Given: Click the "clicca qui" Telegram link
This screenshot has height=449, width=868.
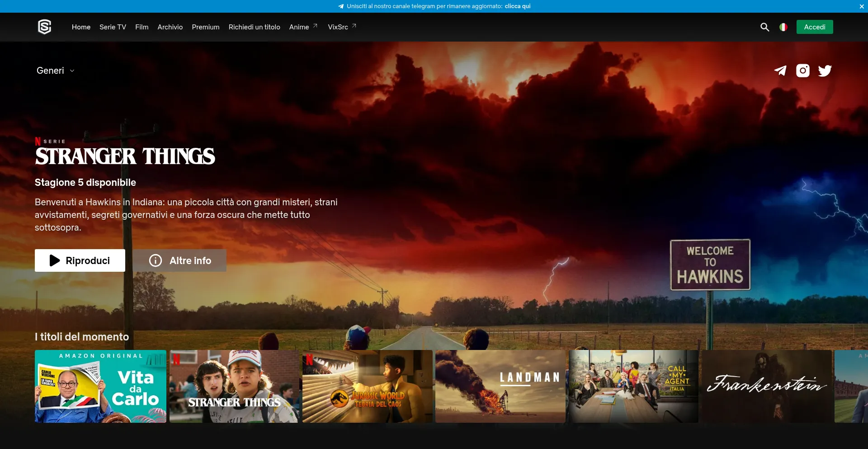Looking at the screenshot, I should [x=517, y=6].
